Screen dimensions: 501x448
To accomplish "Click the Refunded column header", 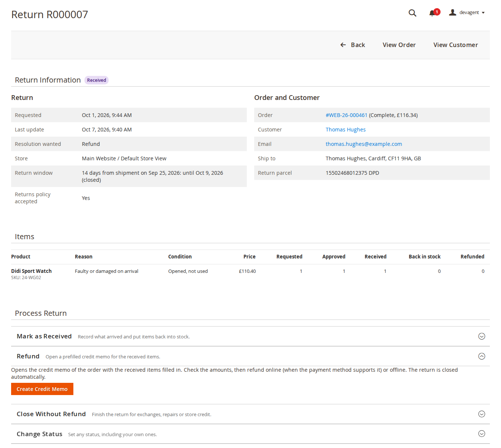I will point(472,257).
